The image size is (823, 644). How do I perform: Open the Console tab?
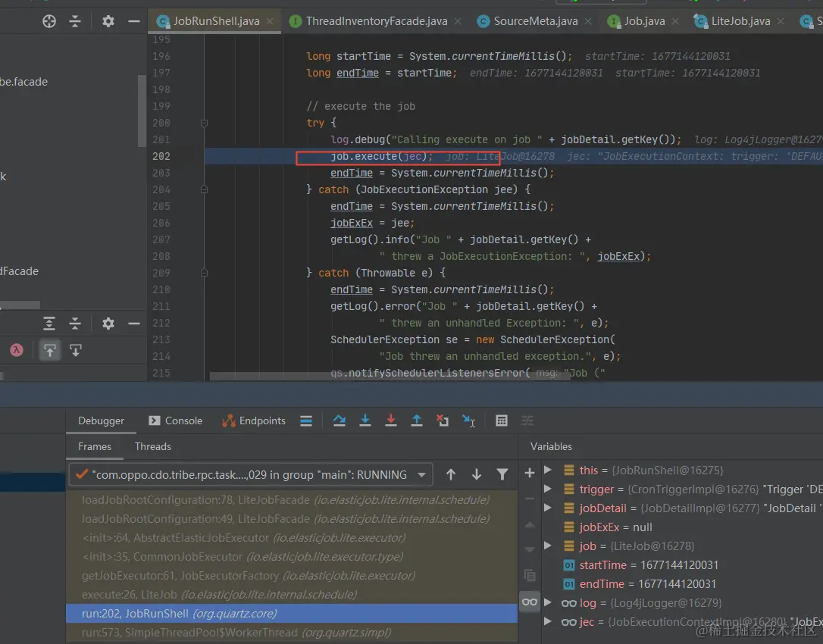pos(176,420)
